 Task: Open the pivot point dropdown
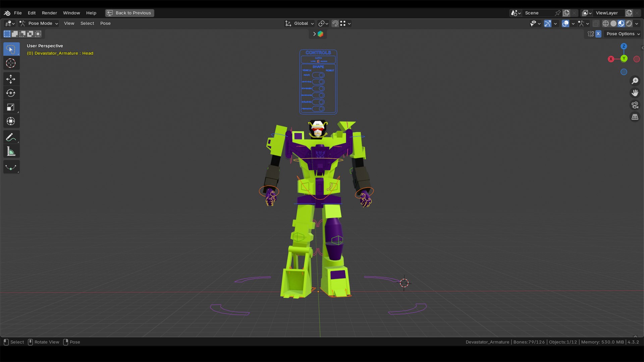point(323,23)
